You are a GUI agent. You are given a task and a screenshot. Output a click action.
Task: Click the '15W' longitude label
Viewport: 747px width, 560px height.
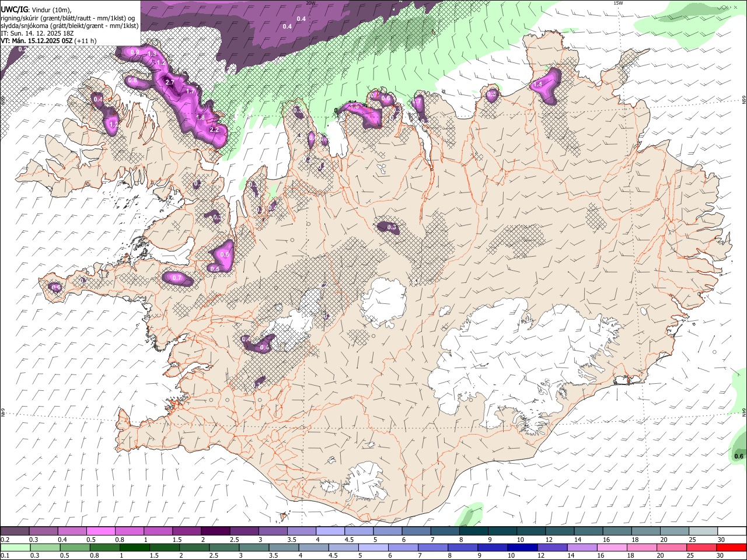pyautogui.click(x=618, y=3)
